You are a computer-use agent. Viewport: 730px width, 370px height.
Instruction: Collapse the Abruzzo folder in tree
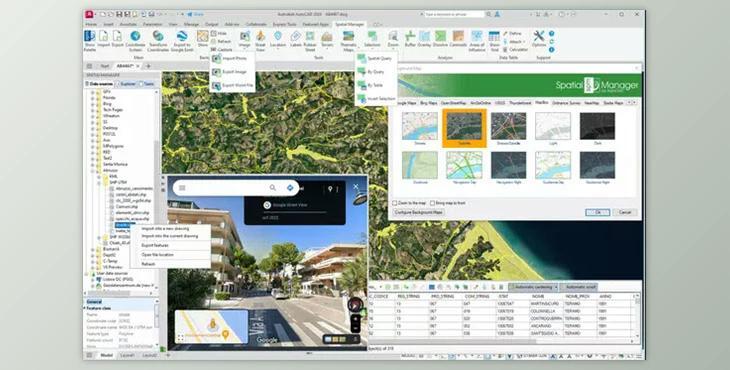click(x=92, y=171)
